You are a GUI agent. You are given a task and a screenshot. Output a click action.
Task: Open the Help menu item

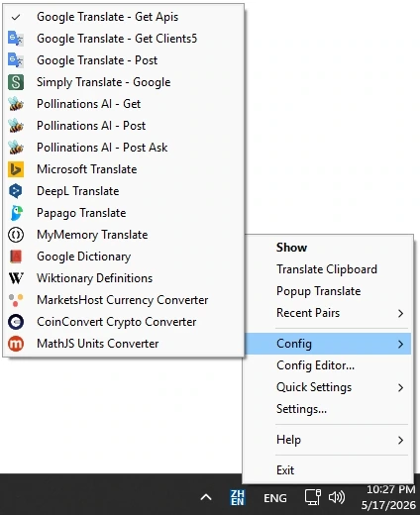coord(328,440)
